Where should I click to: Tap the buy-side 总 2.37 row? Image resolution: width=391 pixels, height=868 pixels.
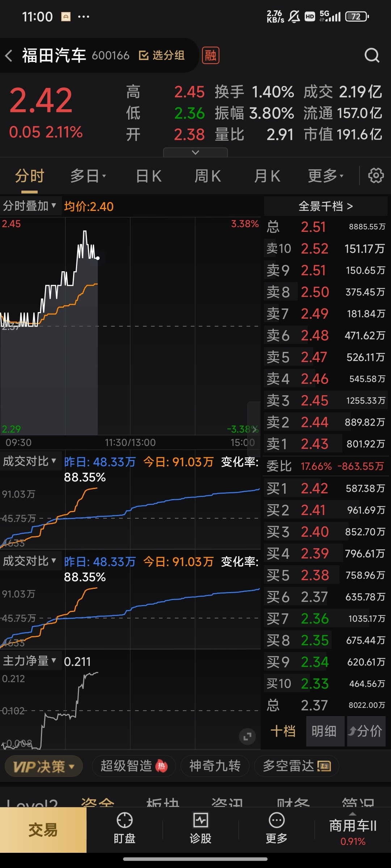pyautogui.click(x=326, y=705)
